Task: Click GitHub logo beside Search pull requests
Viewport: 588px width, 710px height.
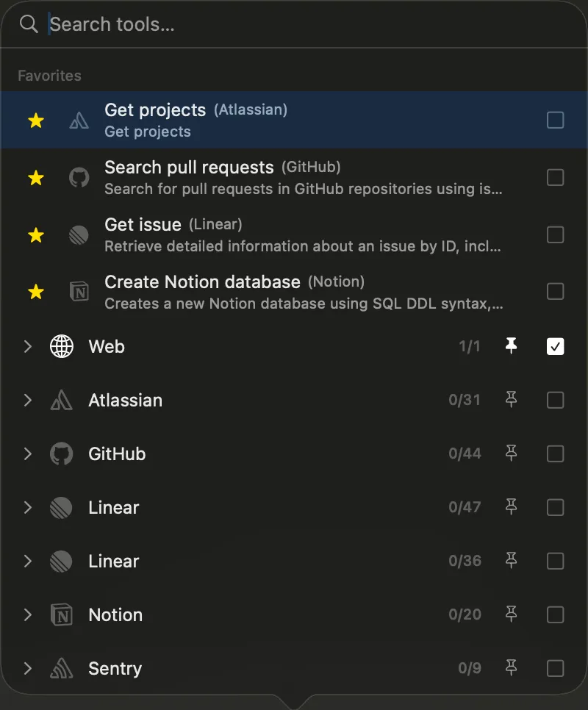Action: coord(79,178)
